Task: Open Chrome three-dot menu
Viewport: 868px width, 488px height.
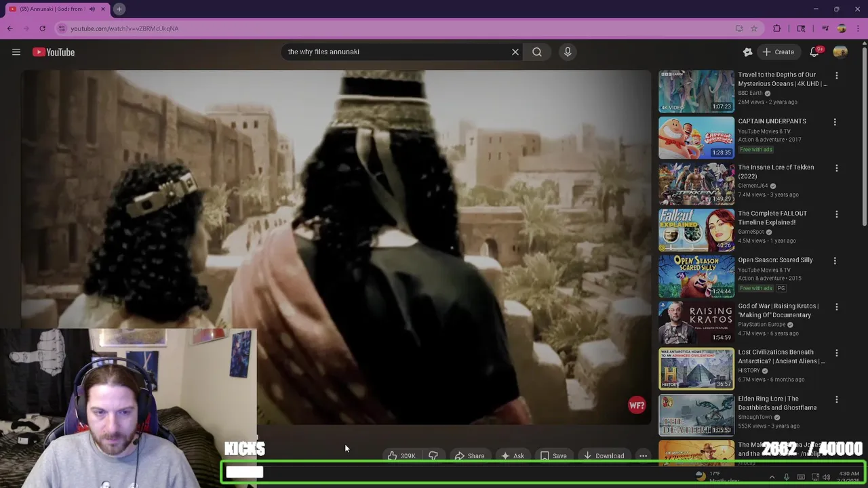Action: pos(858,28)
